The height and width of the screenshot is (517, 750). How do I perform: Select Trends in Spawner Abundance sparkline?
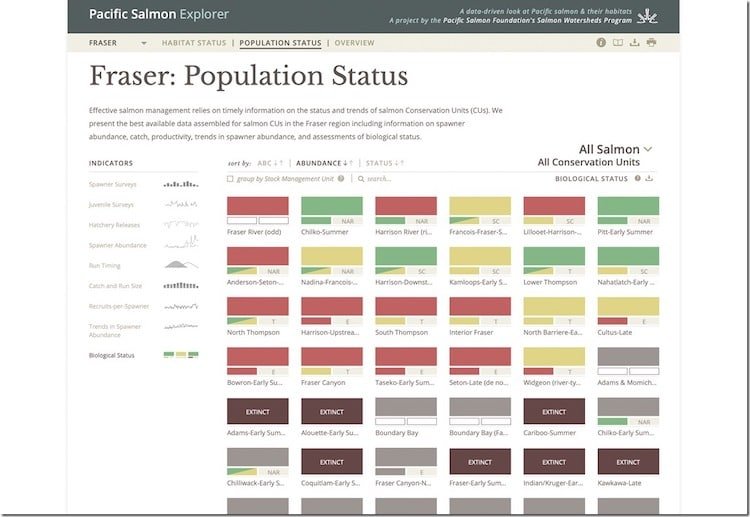181,327
